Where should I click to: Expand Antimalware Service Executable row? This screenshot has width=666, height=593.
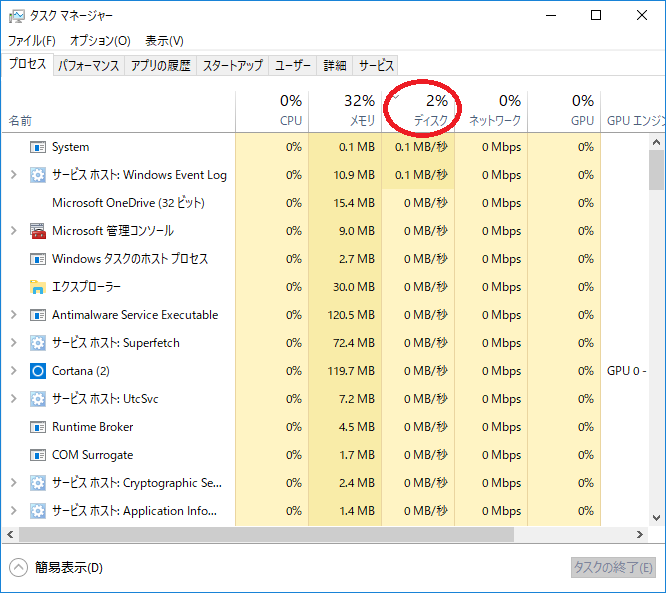pyautogui.click(x=14, y=315)
